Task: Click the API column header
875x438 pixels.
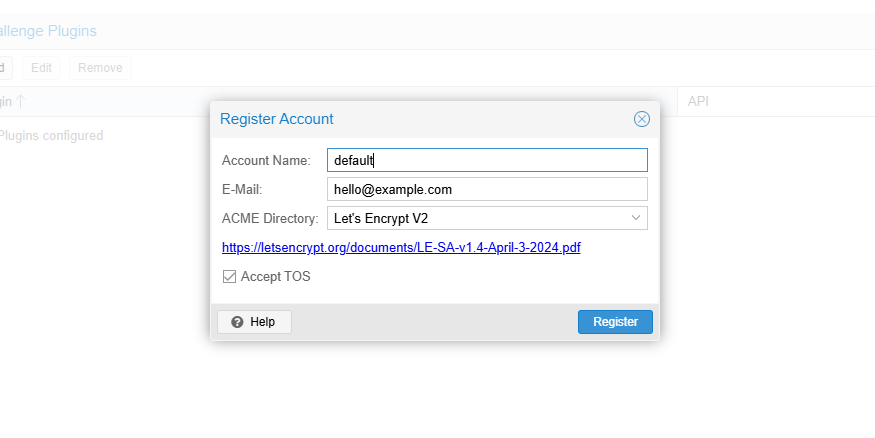Action: (x=776, y=102)
